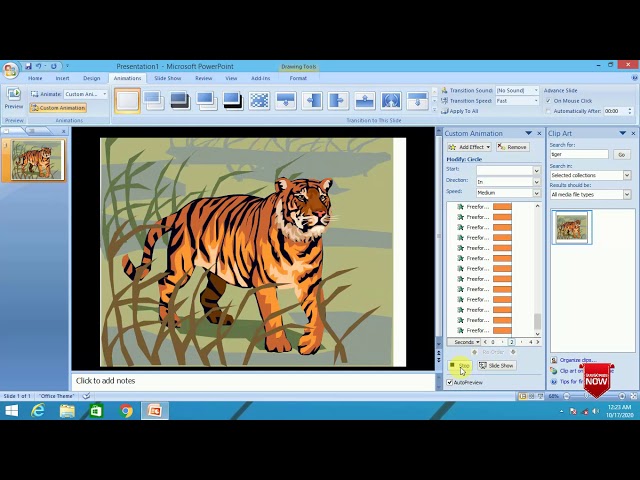This screenshot has width=640, height=480.
Task: Open the Custom Animation pane options arrow
Action: coord(529,133)
